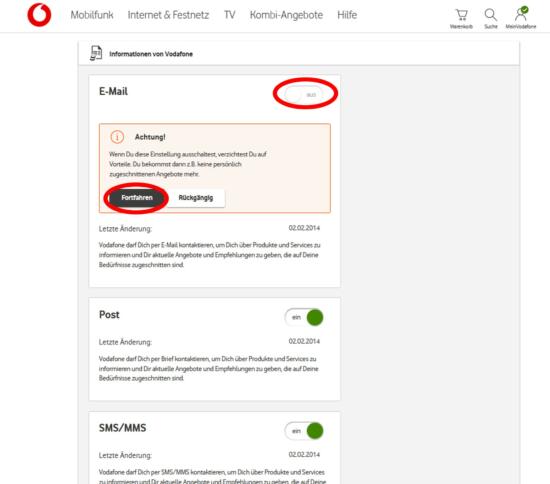The image size is (550, 484).
Task: Click the Achtung info circle icon
Action: (117, 137)
